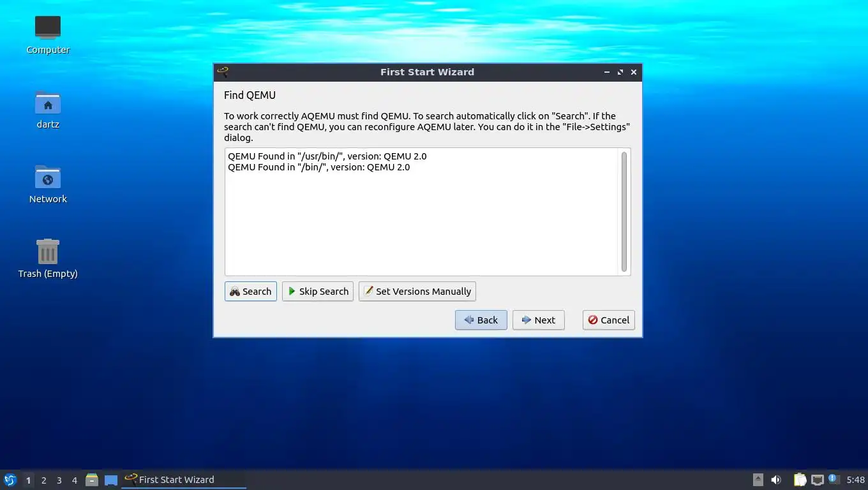Open the volume control tray icon
Image resolution: width=868 pixels, height=490 pixels.
click(x=776, y=480)
